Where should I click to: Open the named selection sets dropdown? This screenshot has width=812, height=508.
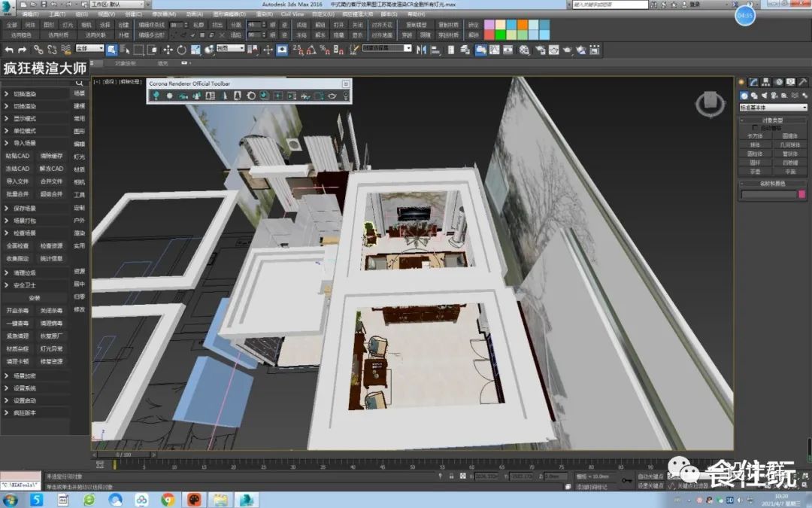[x=387, y=48]
